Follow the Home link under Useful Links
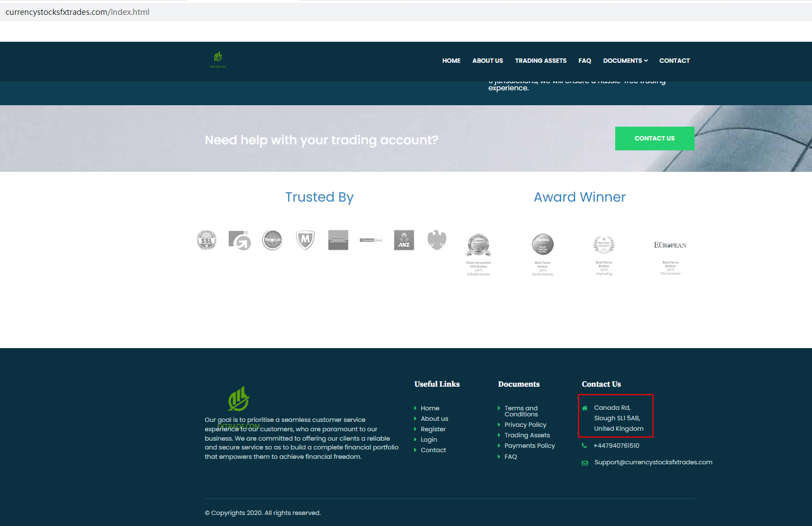Viewport: 812px width, 526px height. pyautogui.click(x=430, y=408)
